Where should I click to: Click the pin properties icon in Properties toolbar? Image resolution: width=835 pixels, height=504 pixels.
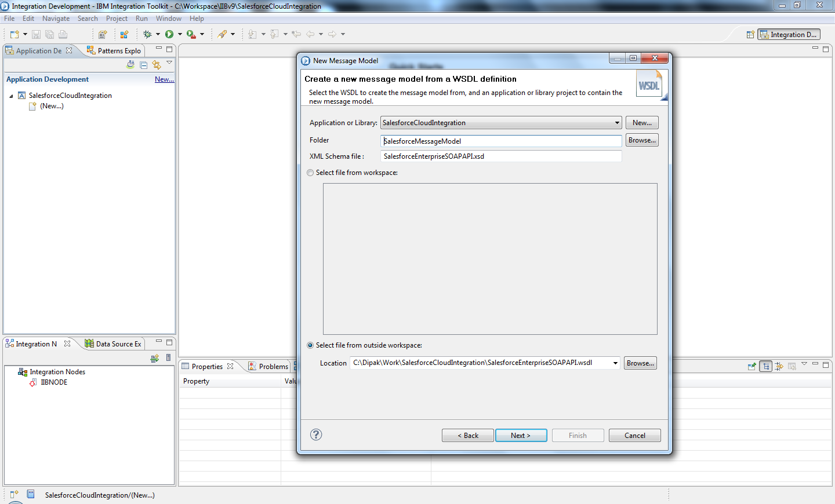coord(752,366)
